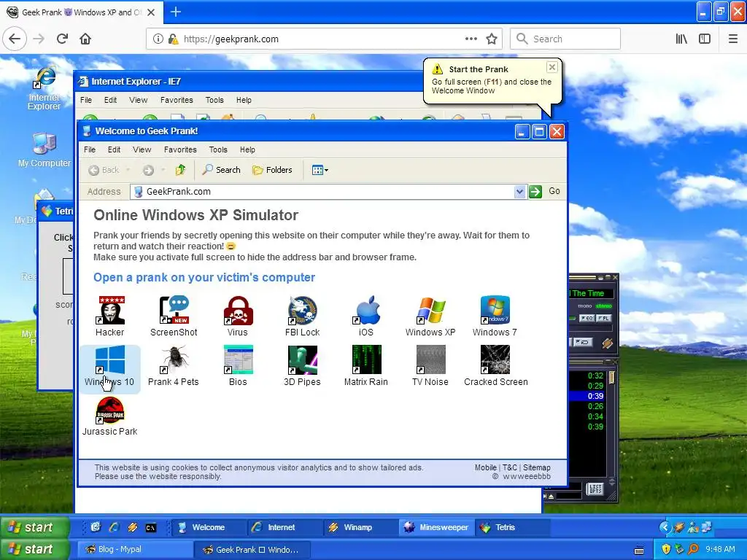747x560 pixels.
Task: Open Internet Explorer desktop shortcut
Action: pos(44,88)
